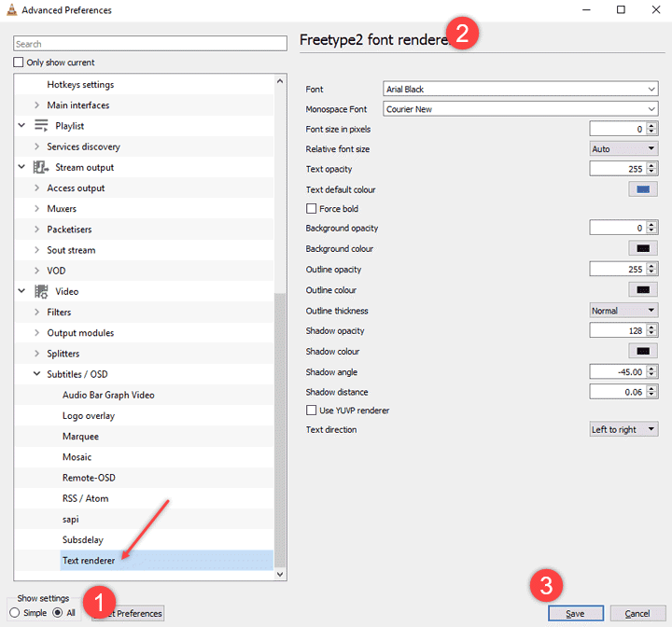The image size is (672, 627).
Task: Click the Search input field
Action: [x=150, y=44]
